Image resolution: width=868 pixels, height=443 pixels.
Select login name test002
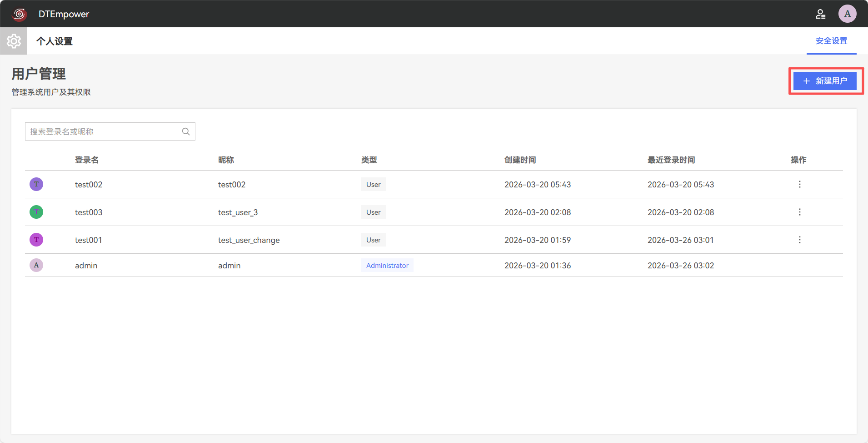coord(89,185)
